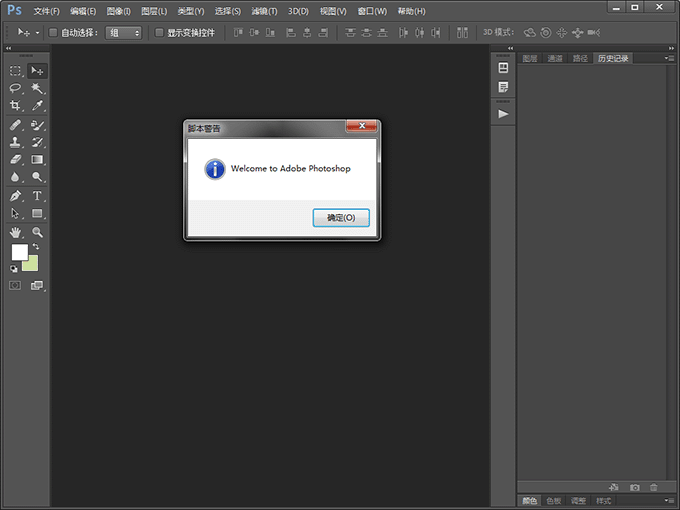
Task: Select the Magic Wand tool
Action: coord(37,88)
